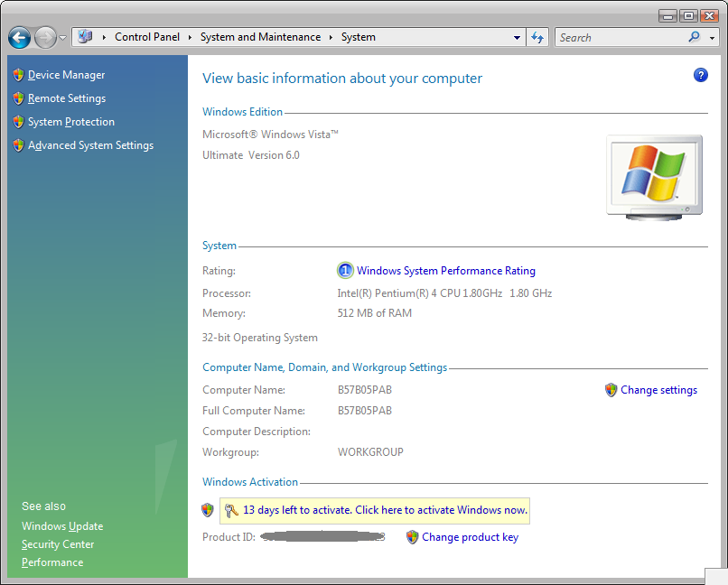Click the "WORKGROUP" workgroup value
The width and height of the screenshot is (728, 585).
point(370,452)
